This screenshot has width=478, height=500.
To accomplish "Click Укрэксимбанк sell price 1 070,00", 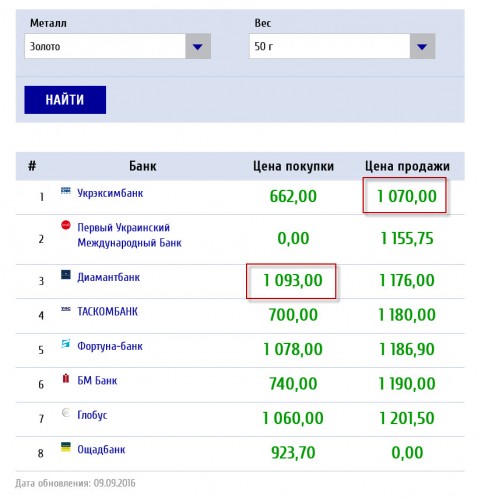I will coord(407,196).
